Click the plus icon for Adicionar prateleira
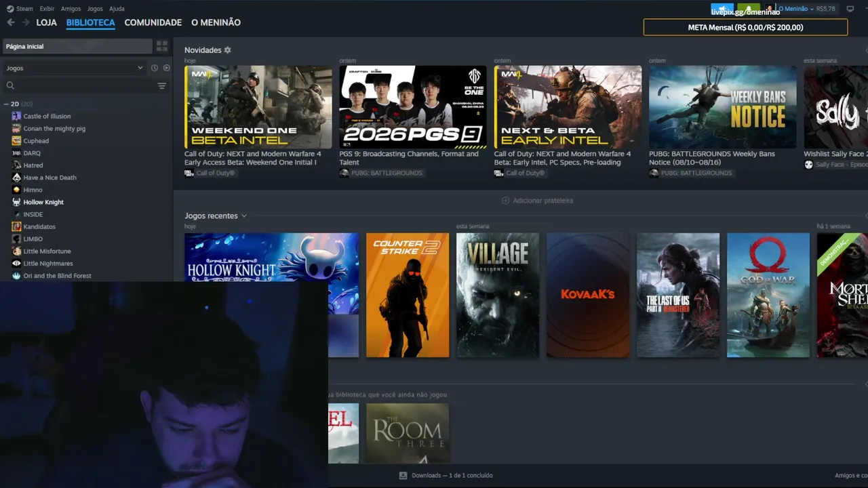 coord(505,201)
